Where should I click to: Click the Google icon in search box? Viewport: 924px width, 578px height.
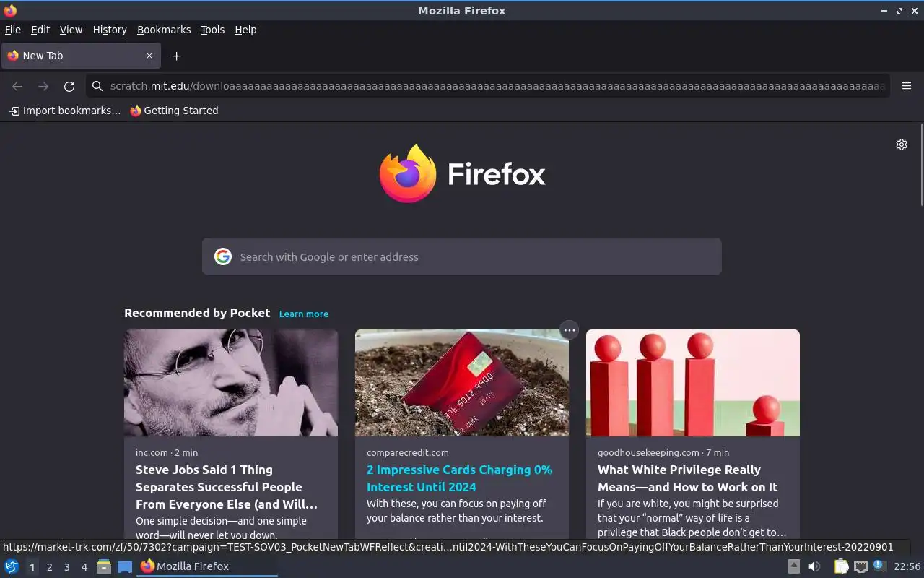click(x=223, y=256)
